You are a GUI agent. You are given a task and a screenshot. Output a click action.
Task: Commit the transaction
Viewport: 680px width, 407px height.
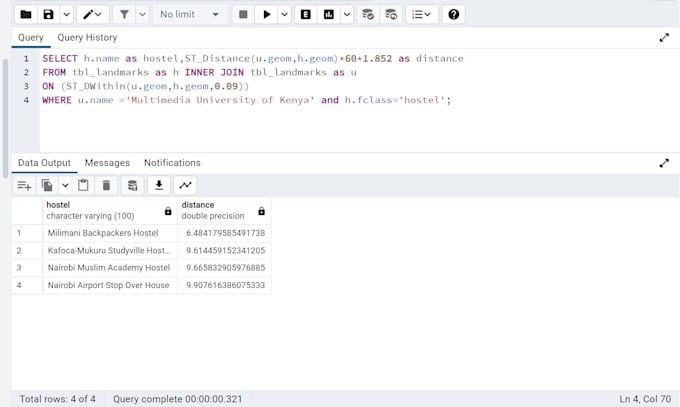point(368,14)
